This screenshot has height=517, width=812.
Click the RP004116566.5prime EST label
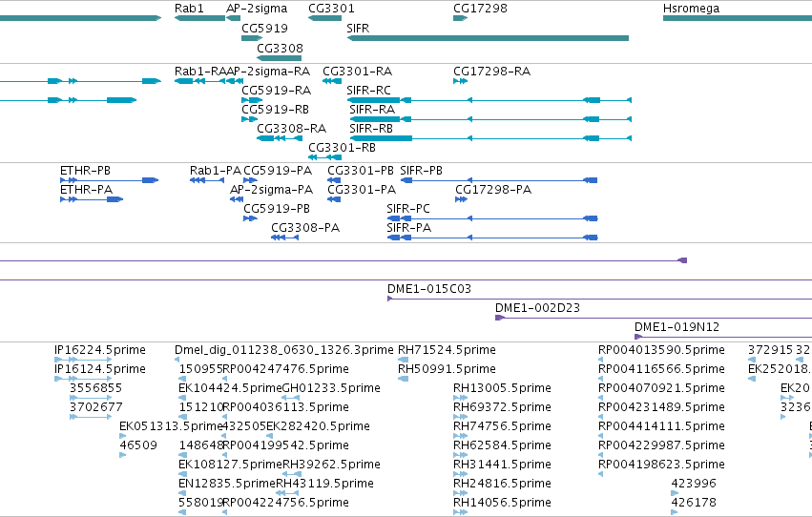[x=661, y=369]
